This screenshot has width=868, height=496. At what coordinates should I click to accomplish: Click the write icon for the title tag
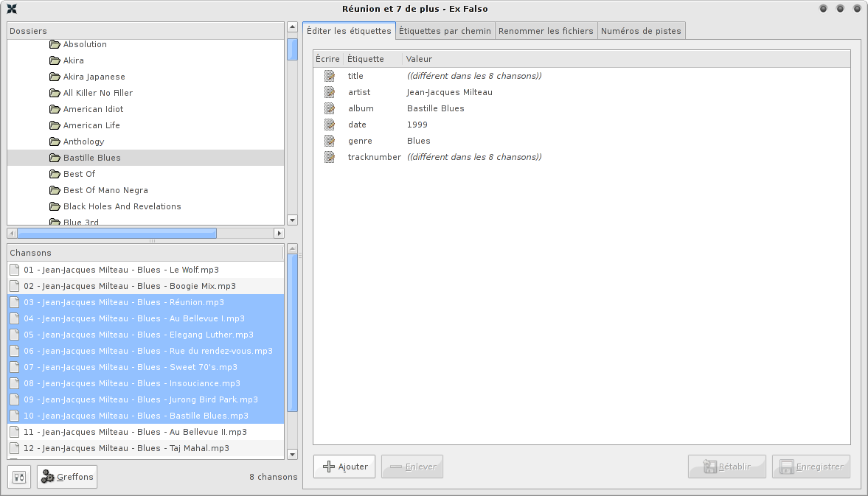[330, 76]
